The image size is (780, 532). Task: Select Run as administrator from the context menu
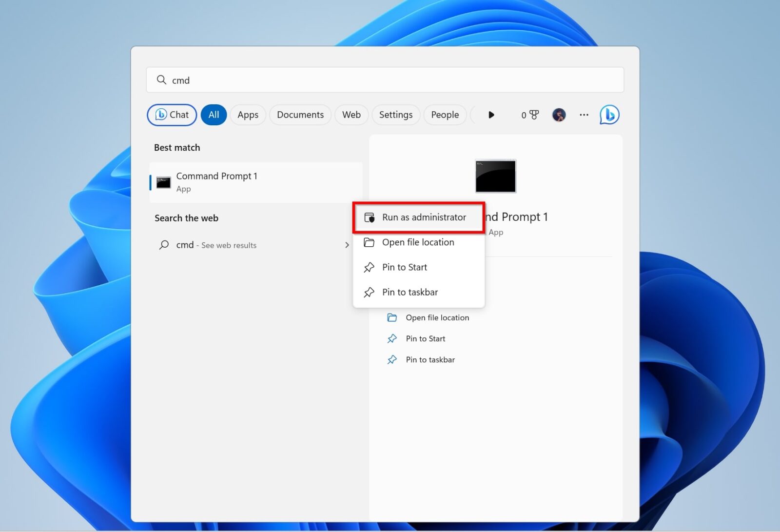point(423,217)
